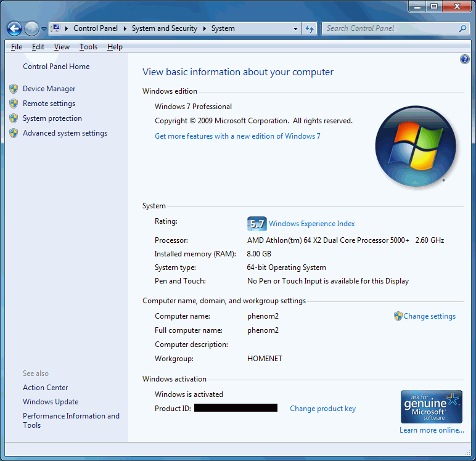Click System and Security breadcrumb
The image size is (476, 461).
pyautogui.click(x=164, y=28)
